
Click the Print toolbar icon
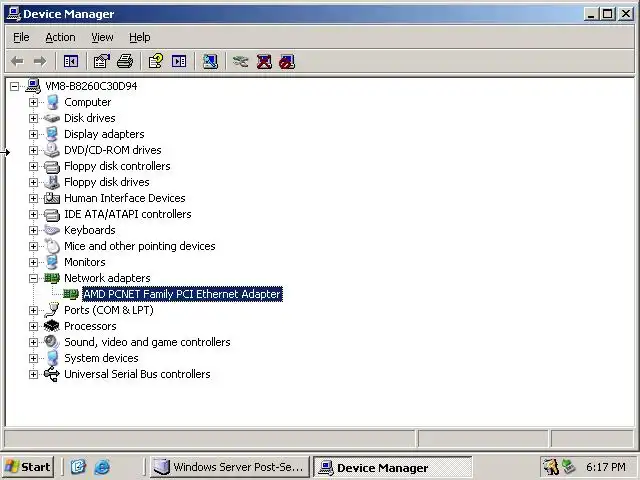click(125, 62)
